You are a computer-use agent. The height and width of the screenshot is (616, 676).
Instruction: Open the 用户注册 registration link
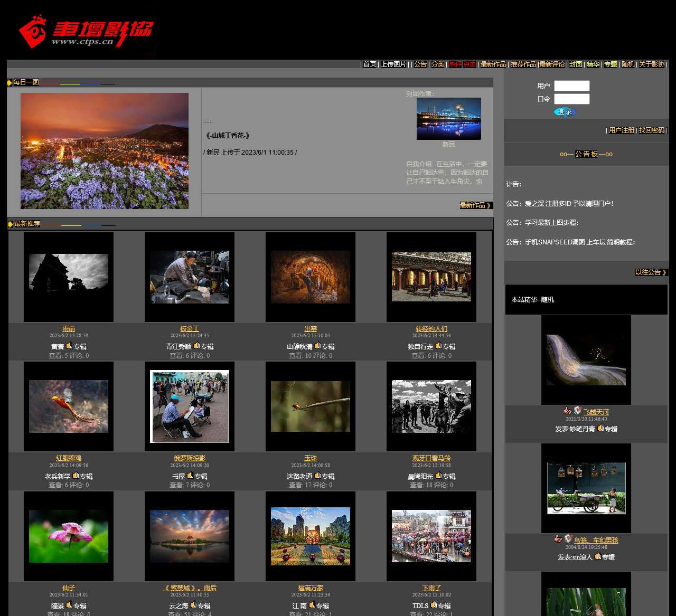(621, 130)
